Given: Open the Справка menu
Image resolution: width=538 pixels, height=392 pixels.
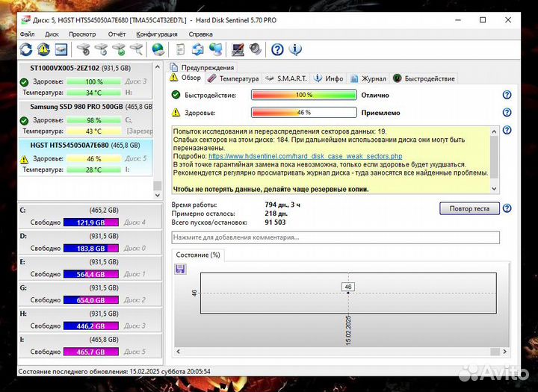Looking at the screenshot, I should (201, 34).
